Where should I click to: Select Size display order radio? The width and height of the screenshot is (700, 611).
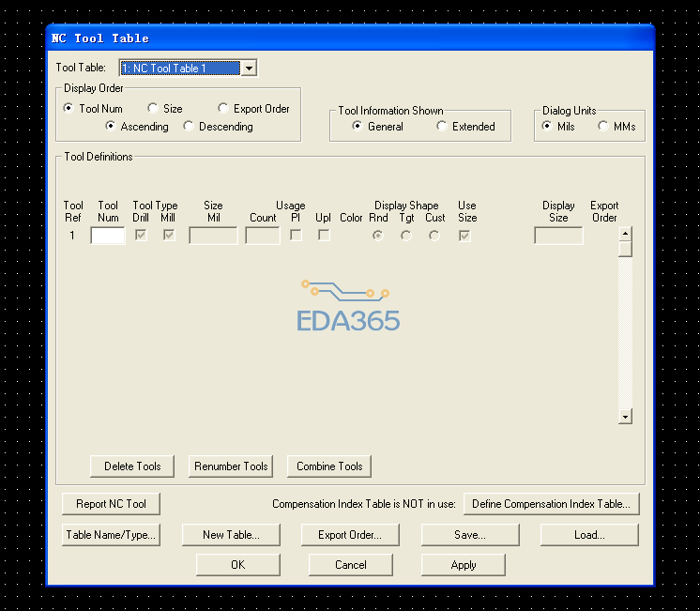pos(153,108)
